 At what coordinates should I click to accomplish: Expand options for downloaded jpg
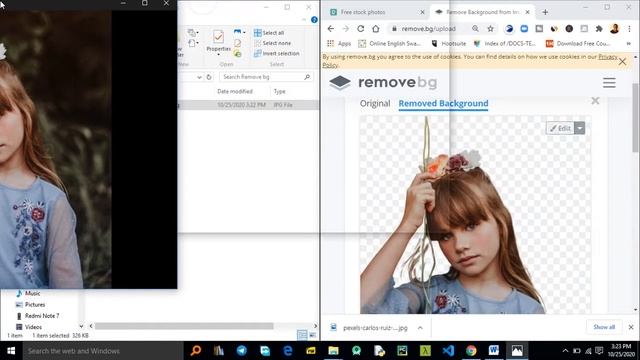(x=420, y=327)
